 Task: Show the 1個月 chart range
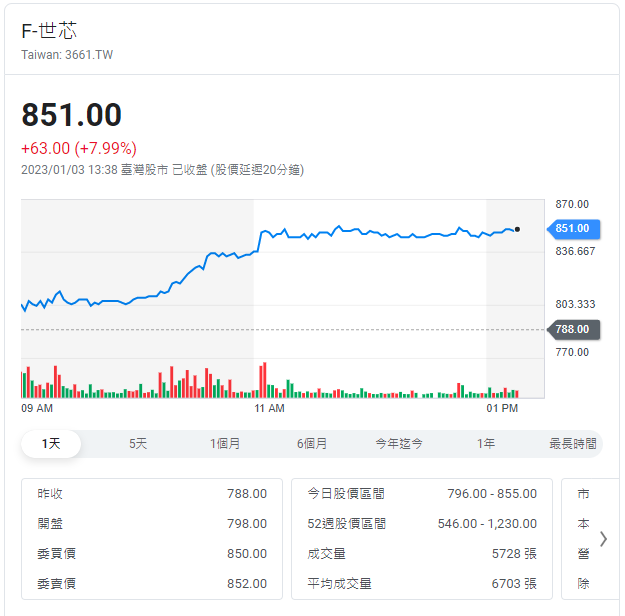click(225, 444)
